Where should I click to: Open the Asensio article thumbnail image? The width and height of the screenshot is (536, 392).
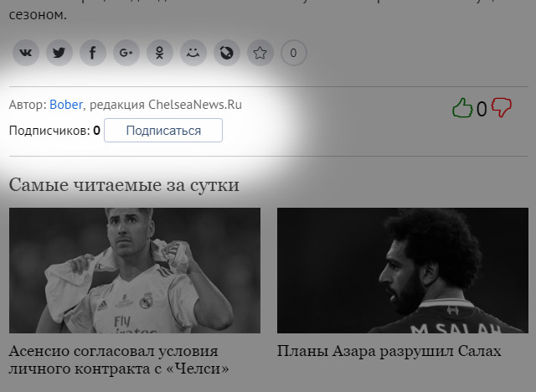(134, 270)
